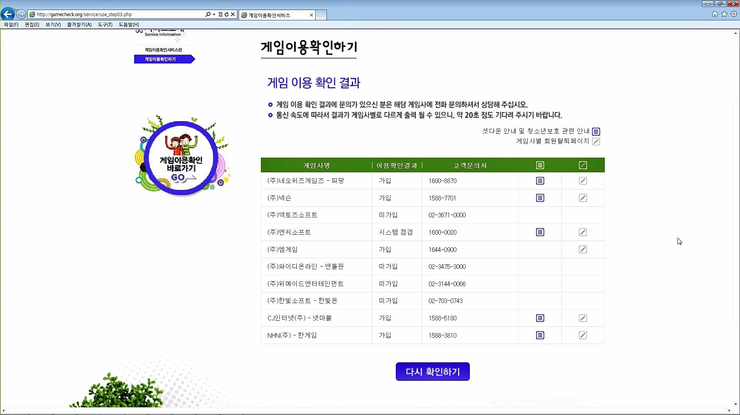Open withdrawal page icon for (주)엠게임
Screen dimensions: 740x415
(x=583, y=249)
